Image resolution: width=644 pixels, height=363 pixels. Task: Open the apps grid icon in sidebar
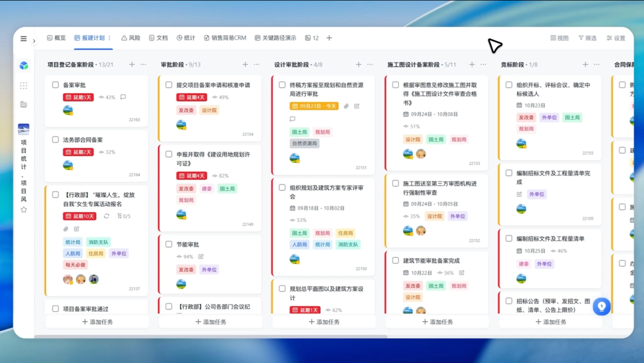[x=24, y=86]
